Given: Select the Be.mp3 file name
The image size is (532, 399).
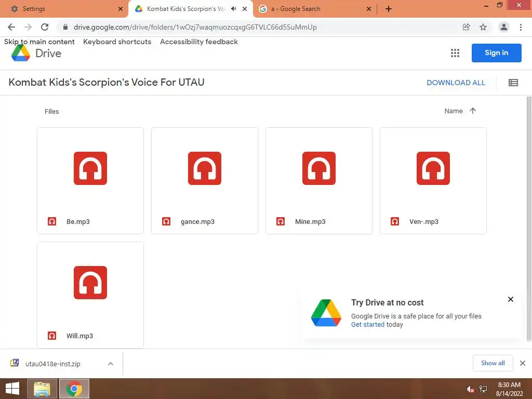Looking at the screenshot, I should pos(78,221).
